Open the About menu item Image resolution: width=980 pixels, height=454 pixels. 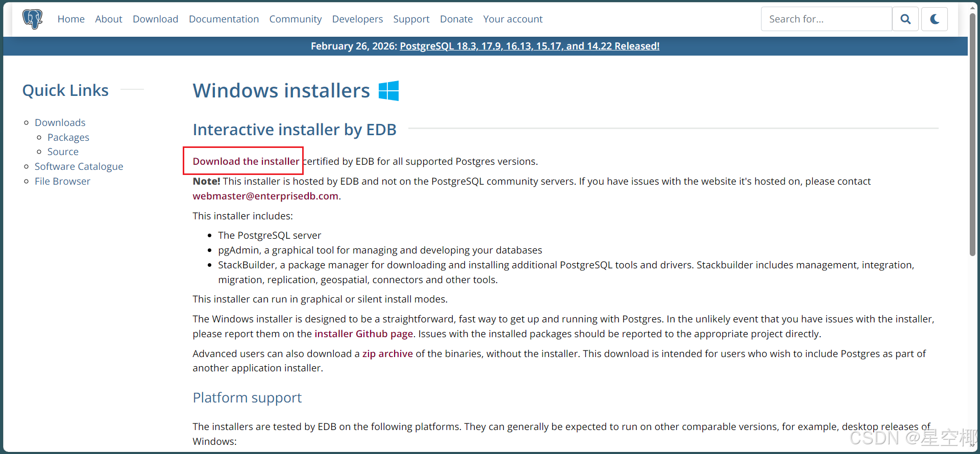[109, 19]
